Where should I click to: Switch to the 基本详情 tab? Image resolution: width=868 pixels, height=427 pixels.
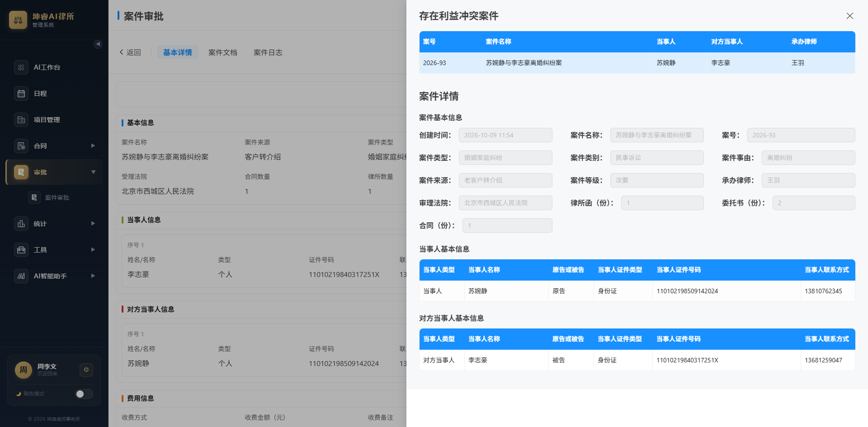click(x=178, y=52)
